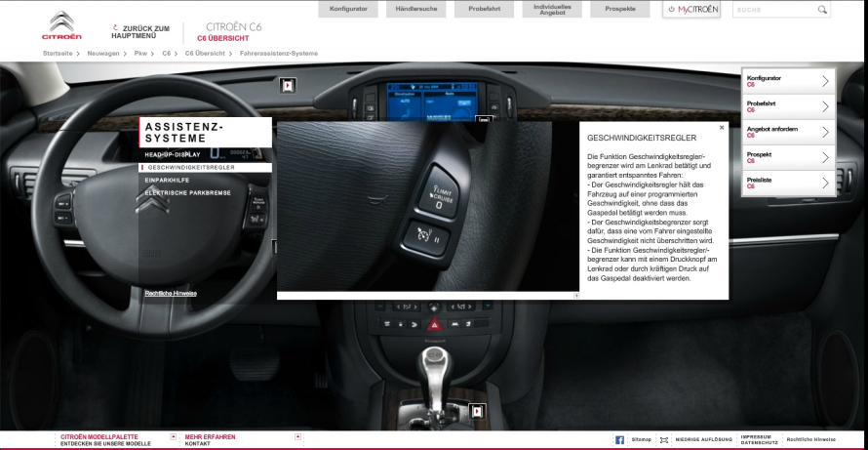Open Händlersuche in the top bar

point(415,9)
